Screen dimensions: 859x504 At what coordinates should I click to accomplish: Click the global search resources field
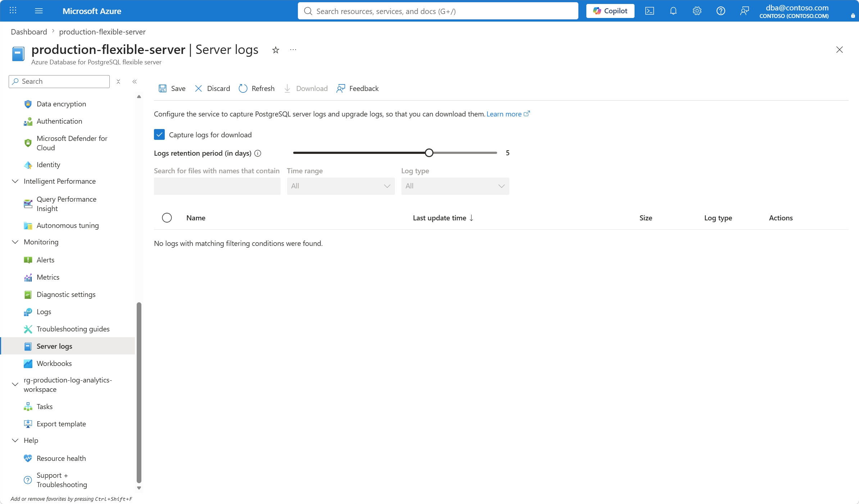point(438,11)
